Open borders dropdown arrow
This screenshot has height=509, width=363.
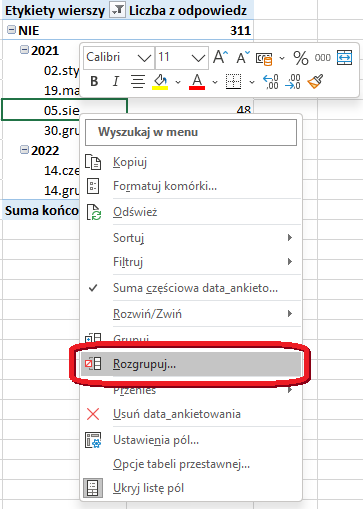coord(252,82)
